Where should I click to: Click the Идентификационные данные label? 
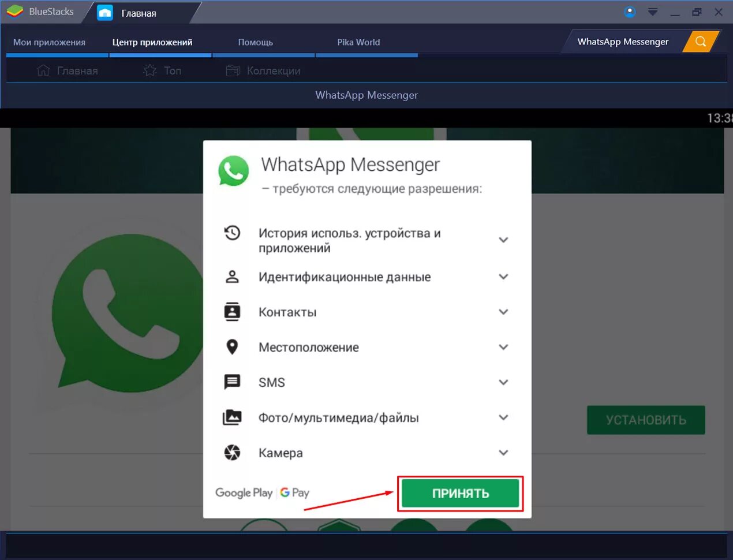(345, 277)
